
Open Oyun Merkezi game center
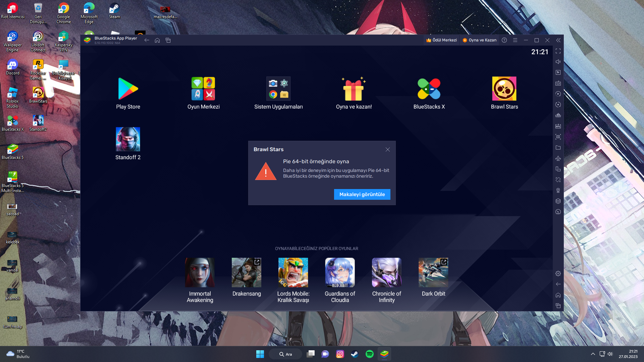click(203, 89)
